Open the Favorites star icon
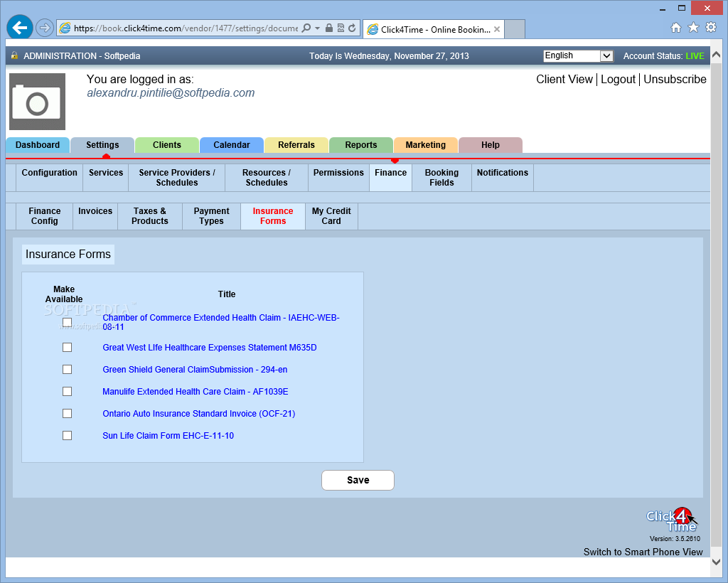Screen dimensions: 728x583 click(x=693, y=28)
